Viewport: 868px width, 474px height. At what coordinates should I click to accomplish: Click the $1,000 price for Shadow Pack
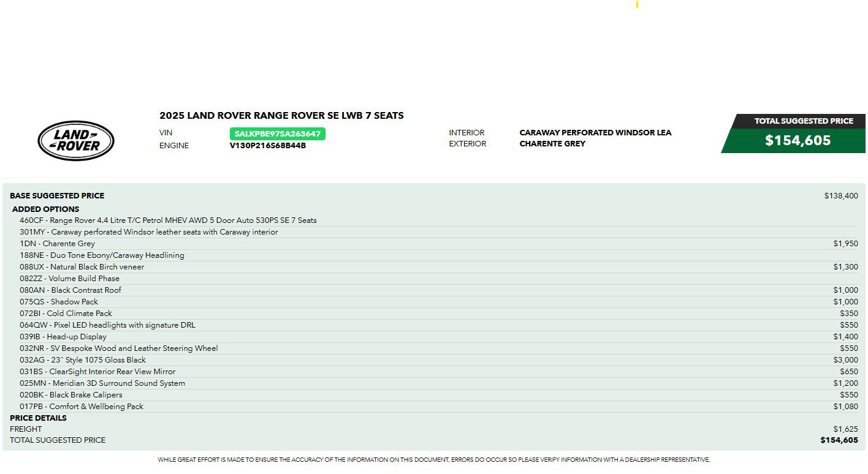(x=845, y=302)
